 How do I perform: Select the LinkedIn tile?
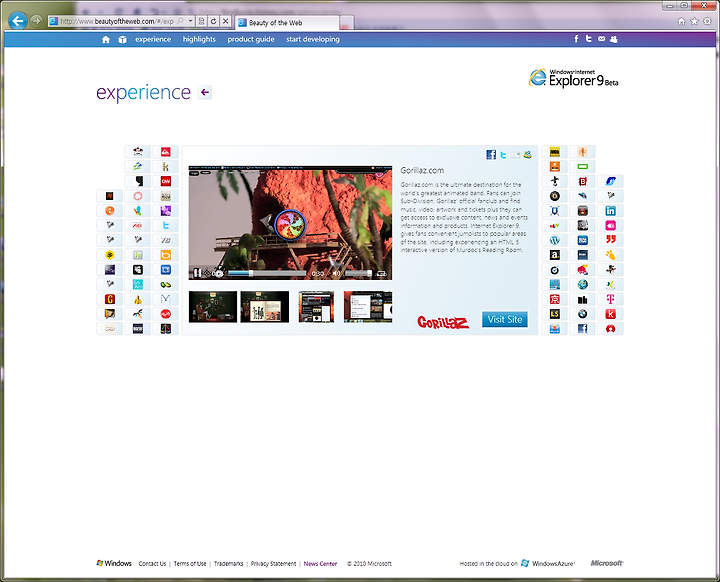[610, 211]
